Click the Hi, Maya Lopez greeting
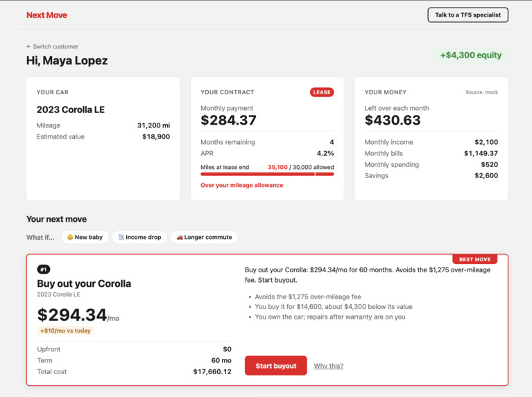Screen dimensions: 532x397 click(x=67, y=60)
